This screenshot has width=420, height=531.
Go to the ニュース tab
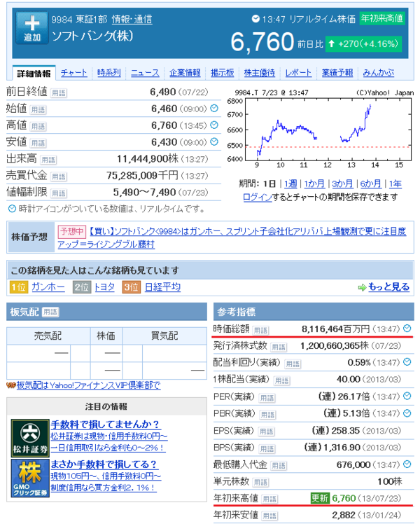[x=145, y=73]
